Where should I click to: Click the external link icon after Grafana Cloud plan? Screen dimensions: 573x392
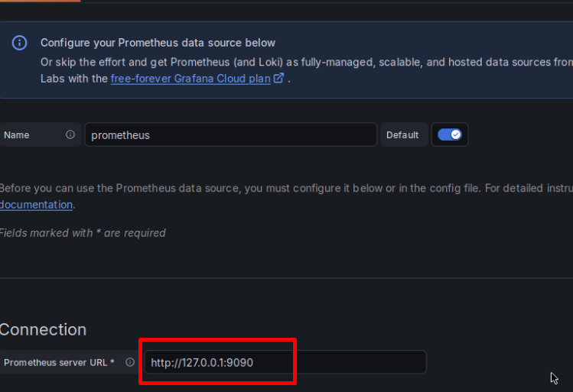click(x=279, y=78)
